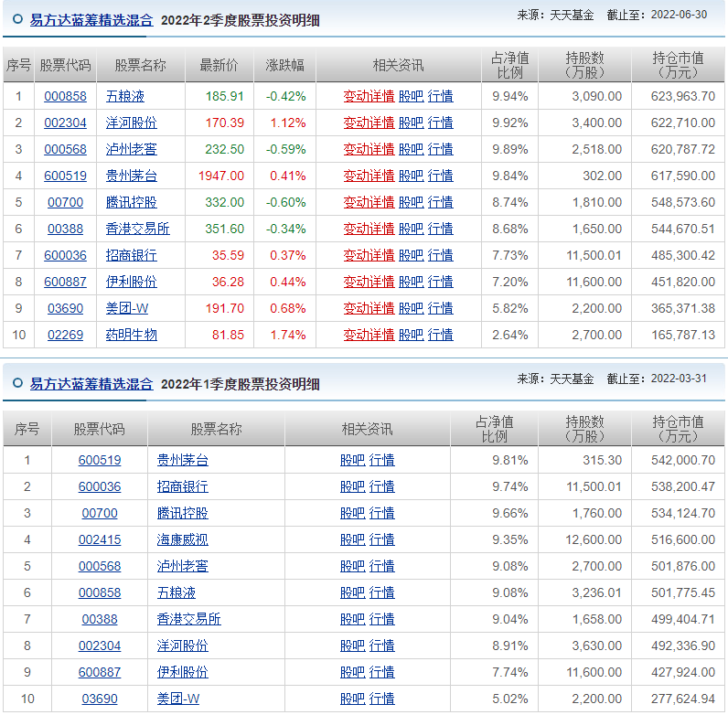Open the Q1 易方达蓝筹精选混合 fund title link
The width and height of the screenshot is (728, 715).
point(91,384)
